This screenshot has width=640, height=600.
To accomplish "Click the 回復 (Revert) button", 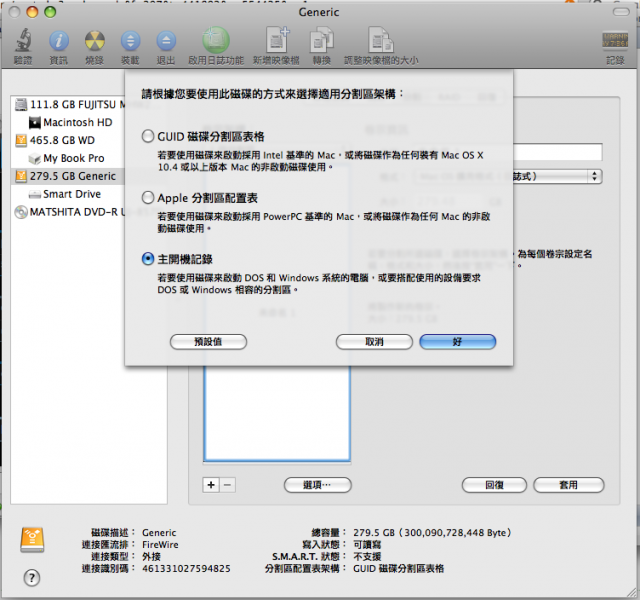I will click(x=494, y=485).
